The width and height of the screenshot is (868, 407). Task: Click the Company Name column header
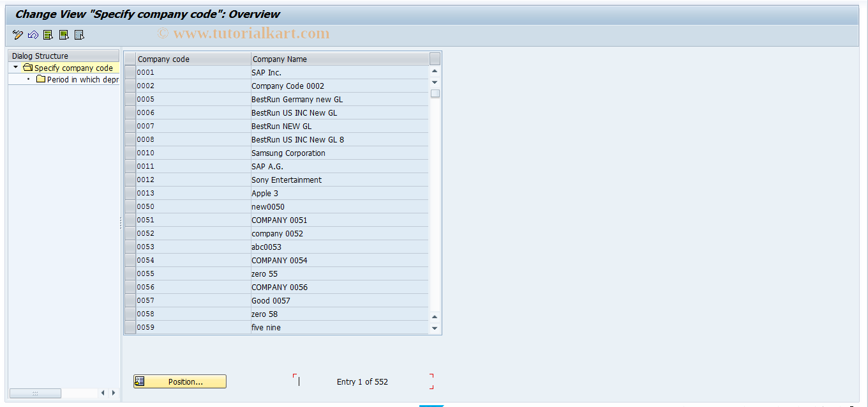point(340,59)
